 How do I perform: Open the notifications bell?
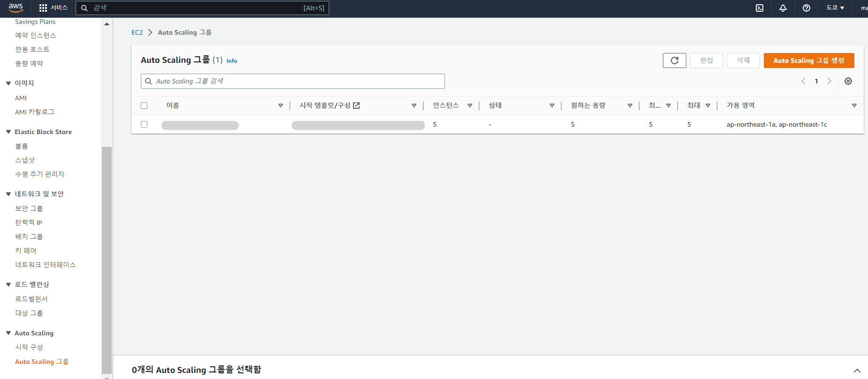click(783, 8)
